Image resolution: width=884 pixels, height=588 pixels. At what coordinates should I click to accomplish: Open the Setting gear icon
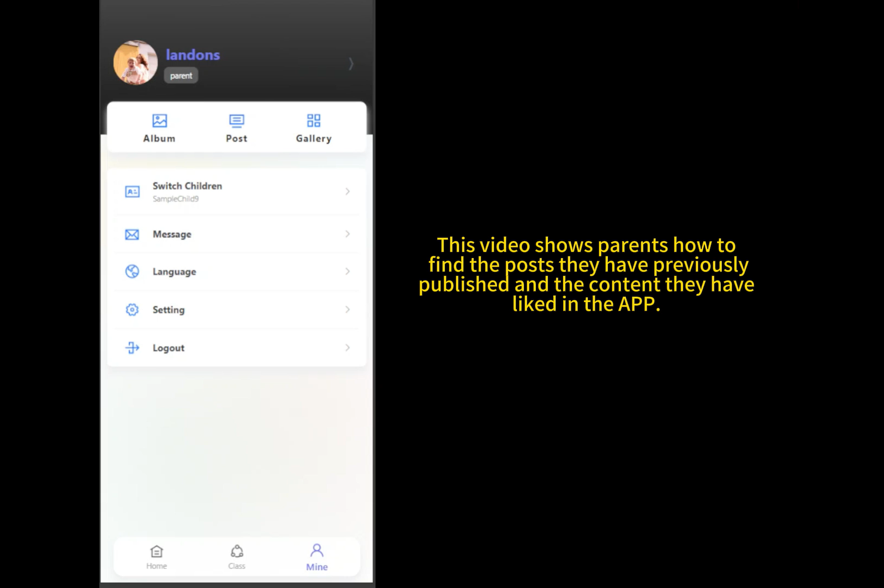(132, 309)
